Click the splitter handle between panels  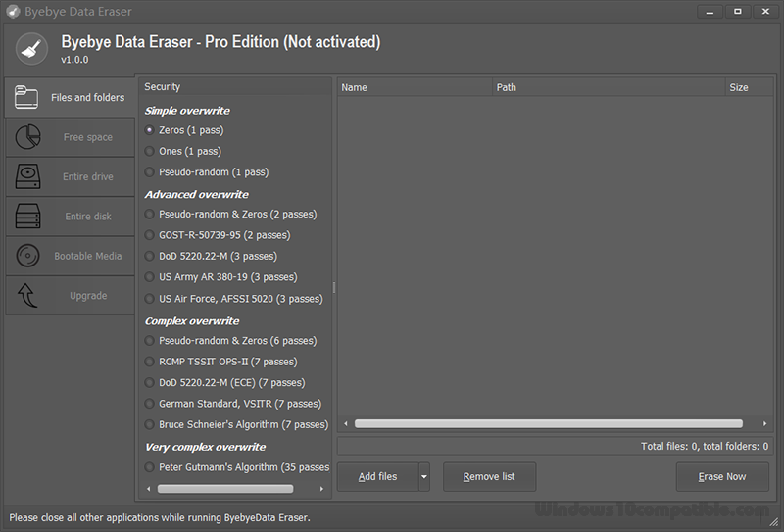tap(334, 287)
